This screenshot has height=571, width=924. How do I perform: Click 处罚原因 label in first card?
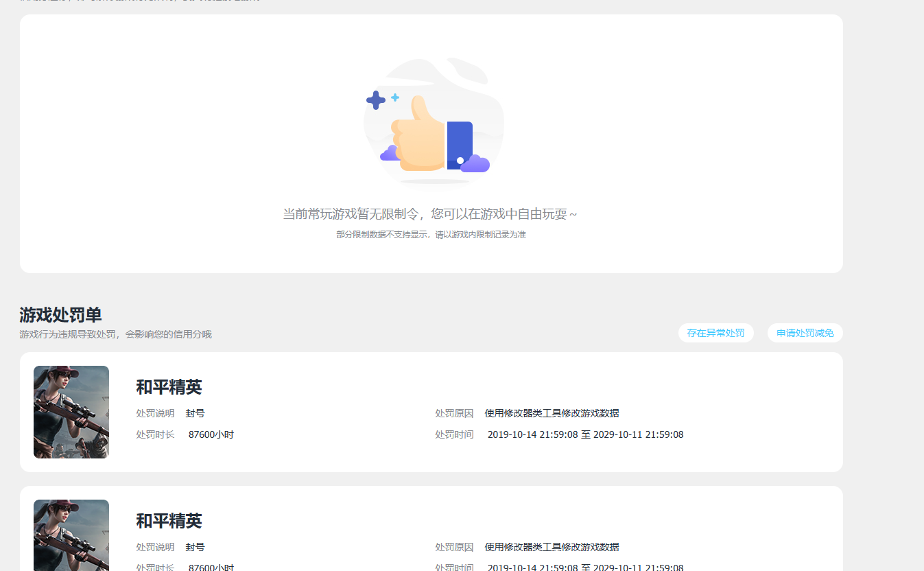point(454,413)
